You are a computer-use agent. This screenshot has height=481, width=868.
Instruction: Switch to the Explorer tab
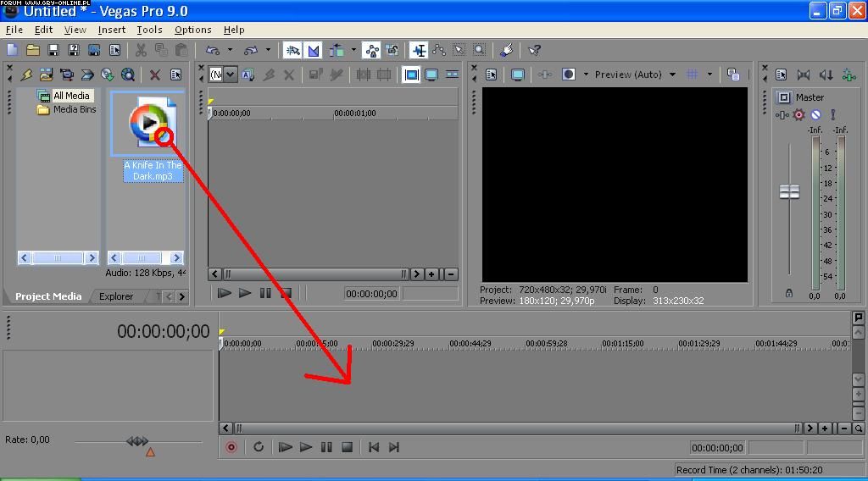click(116, 296)
